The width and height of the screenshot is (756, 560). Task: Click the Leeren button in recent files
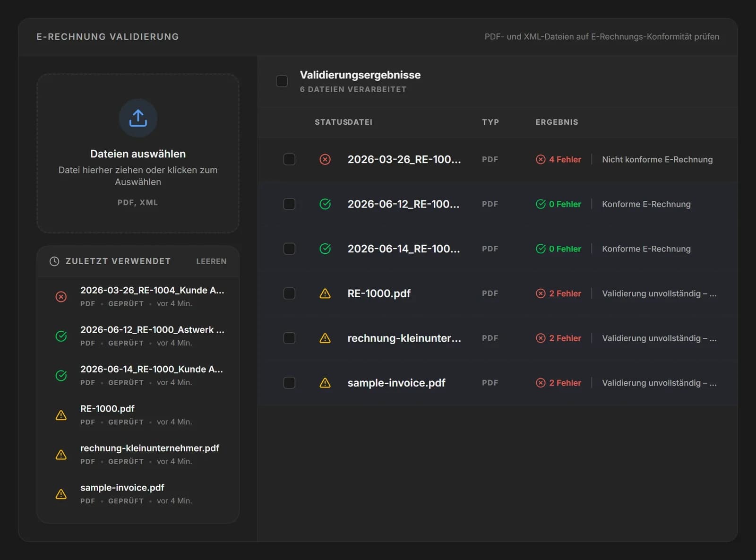(211, 261)
